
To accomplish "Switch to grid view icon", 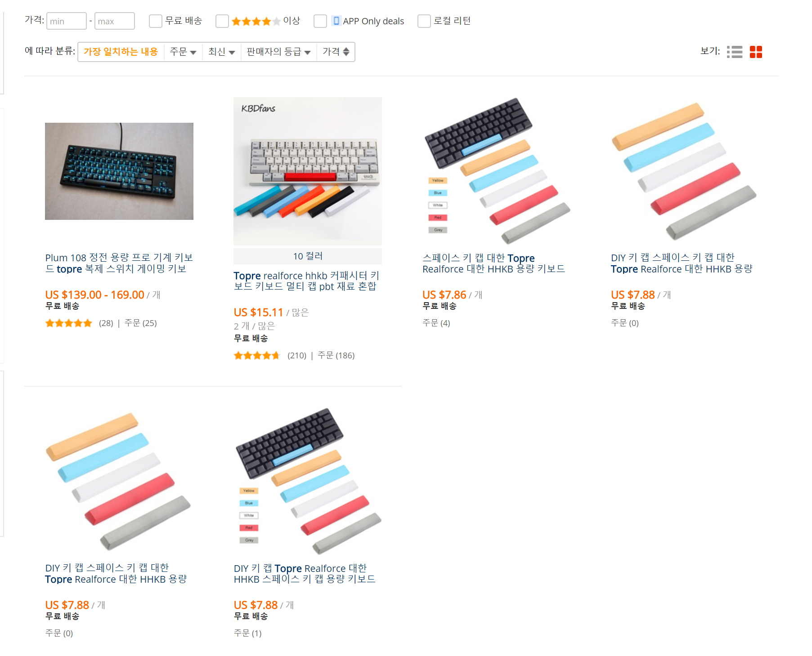I will (x=756, y=52).
